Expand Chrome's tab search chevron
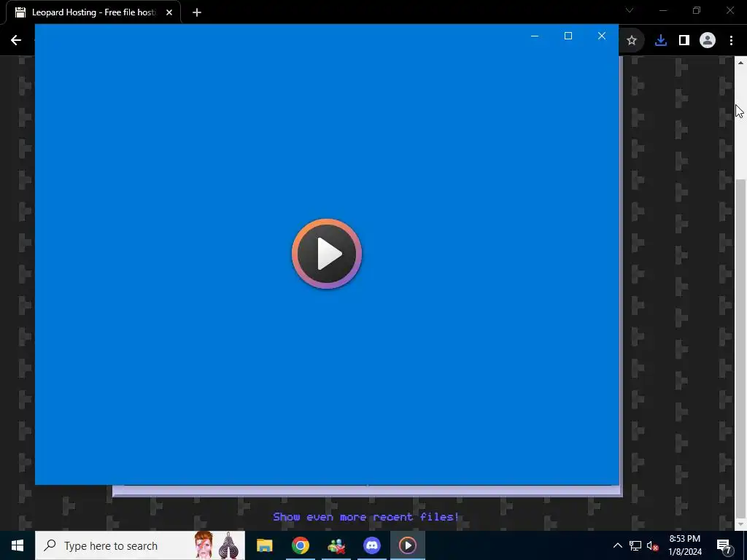This screenshot has height=560, width=747. click(630, 10)
